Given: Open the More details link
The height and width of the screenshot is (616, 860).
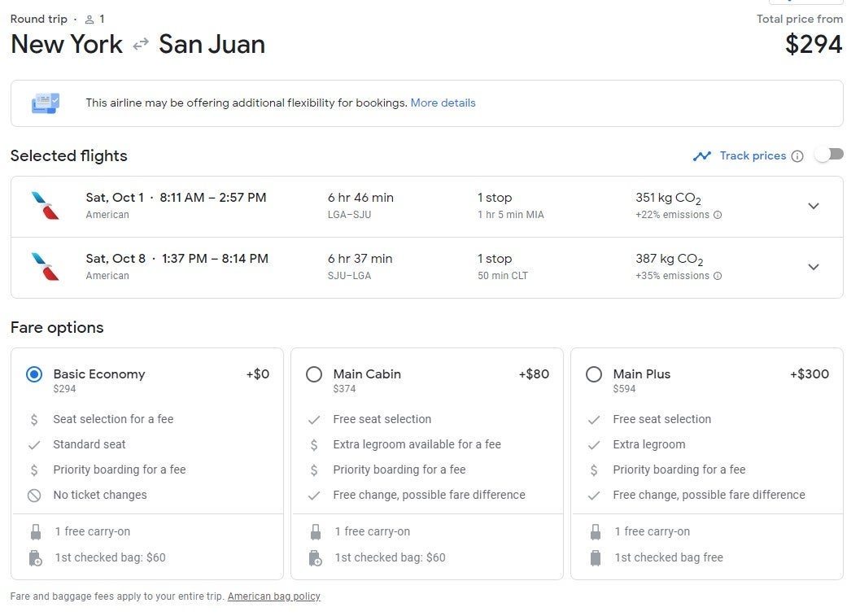Looking at the screenshot, I should coord(443,103).
